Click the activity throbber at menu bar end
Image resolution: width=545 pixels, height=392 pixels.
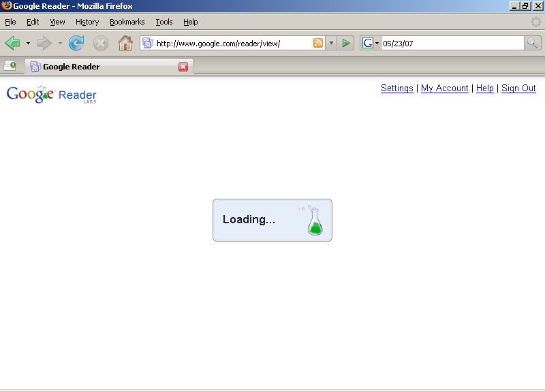(536, 22)
